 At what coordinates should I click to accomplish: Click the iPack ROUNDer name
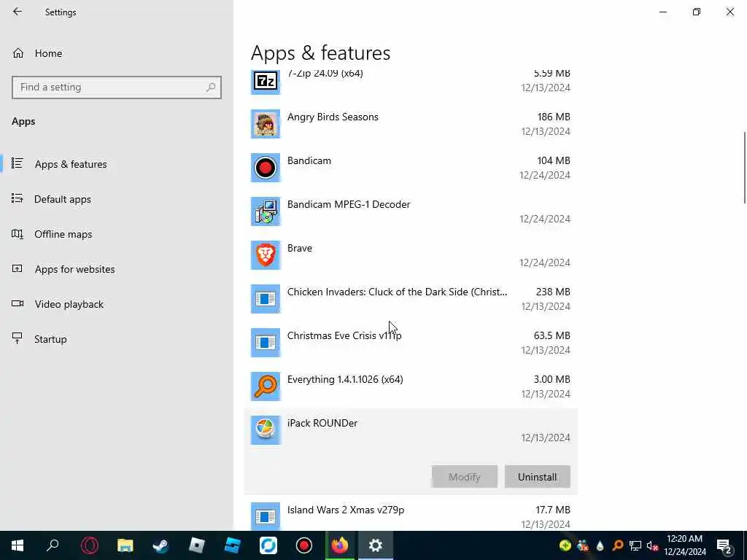tap(322, 423)
